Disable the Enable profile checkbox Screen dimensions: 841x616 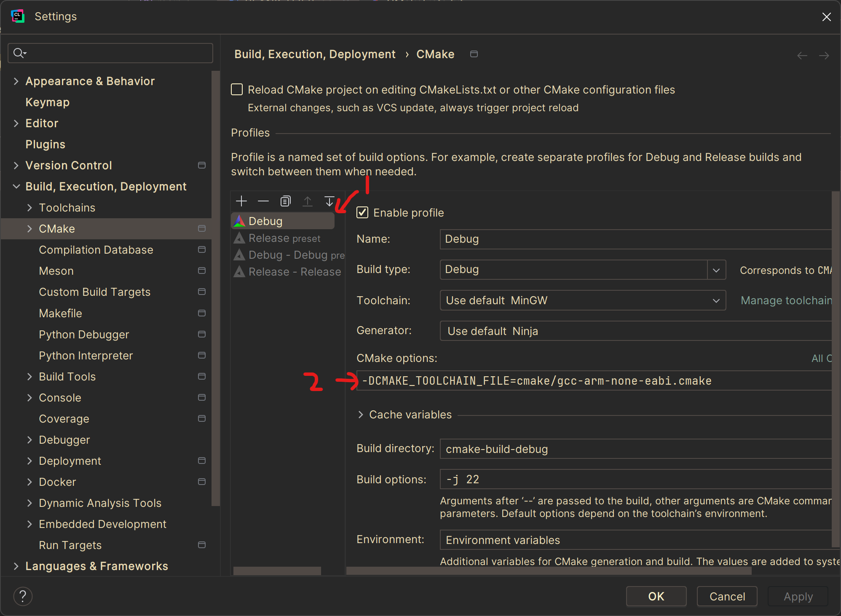click(362, 212)
